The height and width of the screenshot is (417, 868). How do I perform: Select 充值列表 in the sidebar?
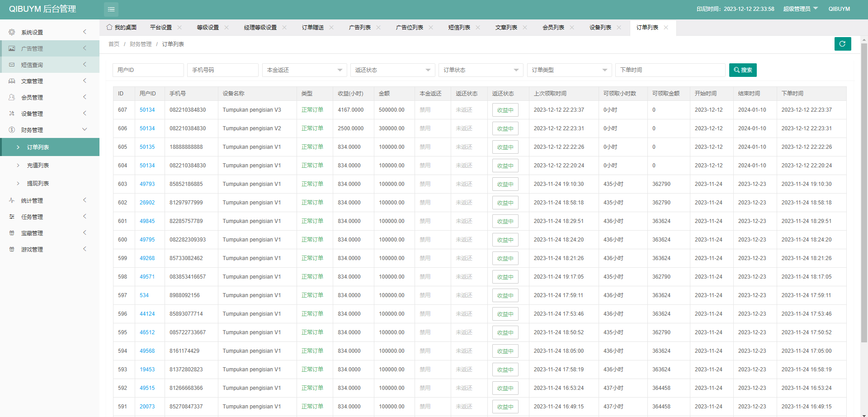pos(38,166)
